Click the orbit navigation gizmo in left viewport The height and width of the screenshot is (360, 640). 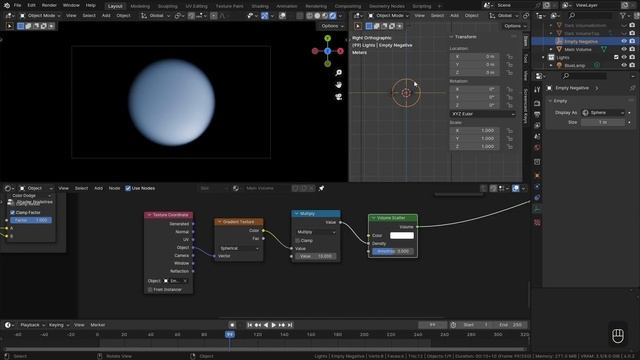tap(327, 51)
